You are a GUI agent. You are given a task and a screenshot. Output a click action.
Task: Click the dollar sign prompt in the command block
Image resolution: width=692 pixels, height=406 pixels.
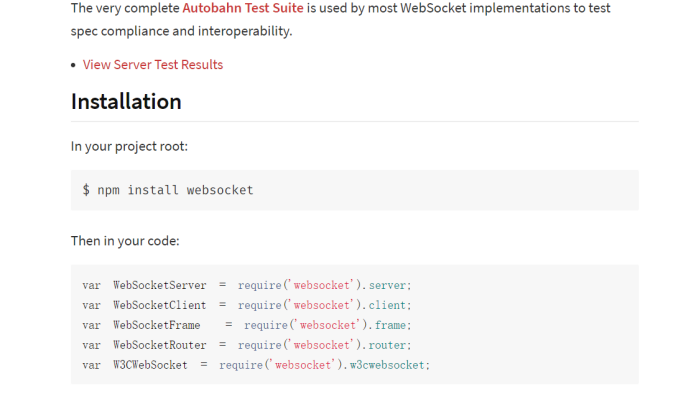tap(87, 190)
